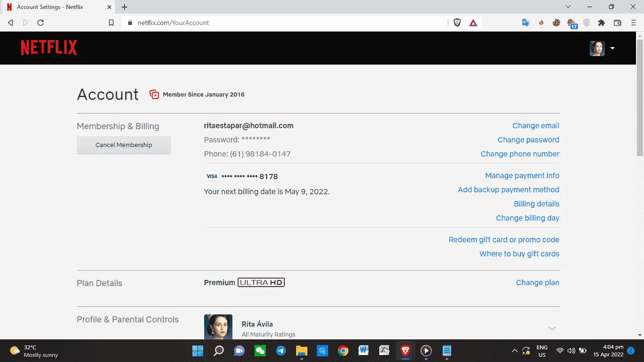Click Add backup payment method
Image resolution: width=644 pixels, height=362 pixels.
(x=509, y=189)
